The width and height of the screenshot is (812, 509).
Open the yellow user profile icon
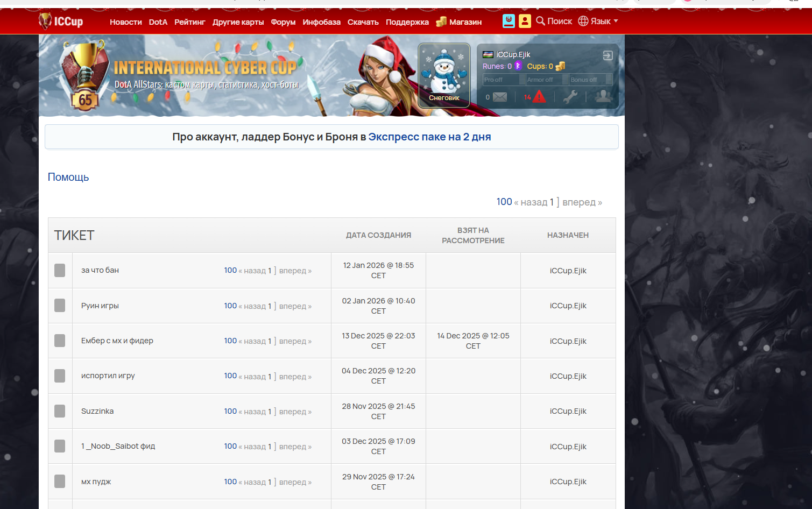[x=525, y=21]
